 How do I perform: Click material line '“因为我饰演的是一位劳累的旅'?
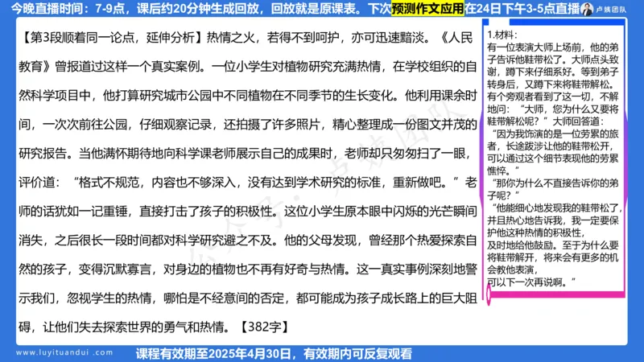coord(555,134)
